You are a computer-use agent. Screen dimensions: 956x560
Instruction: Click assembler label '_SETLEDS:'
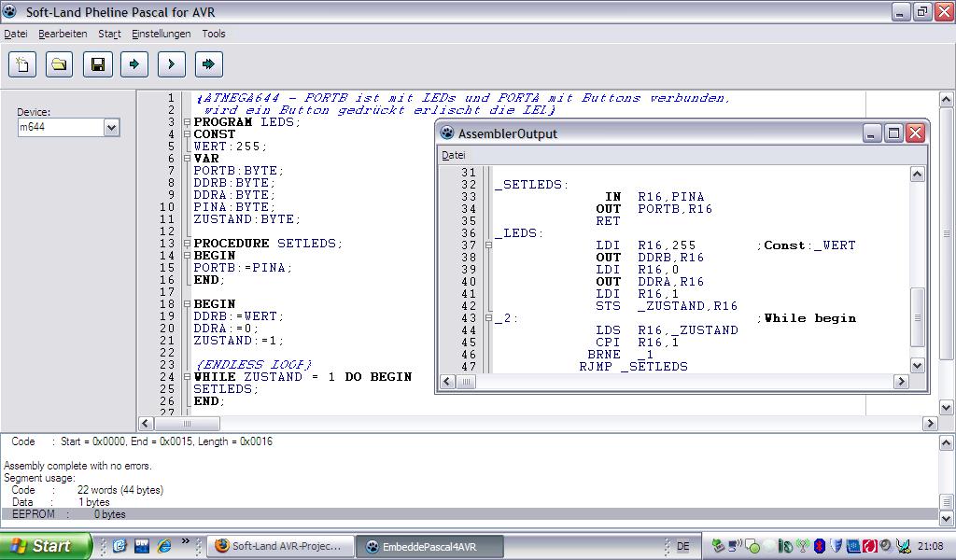[x=531, y=185]
